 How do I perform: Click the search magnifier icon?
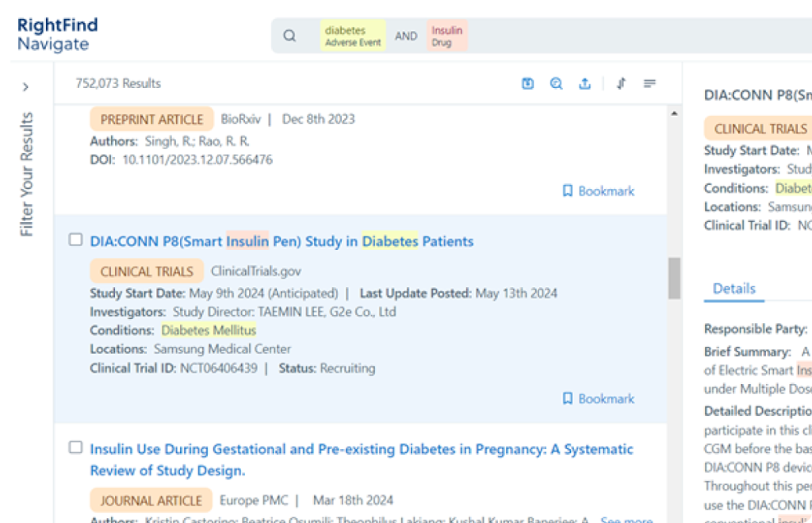[x=289, y=36]
